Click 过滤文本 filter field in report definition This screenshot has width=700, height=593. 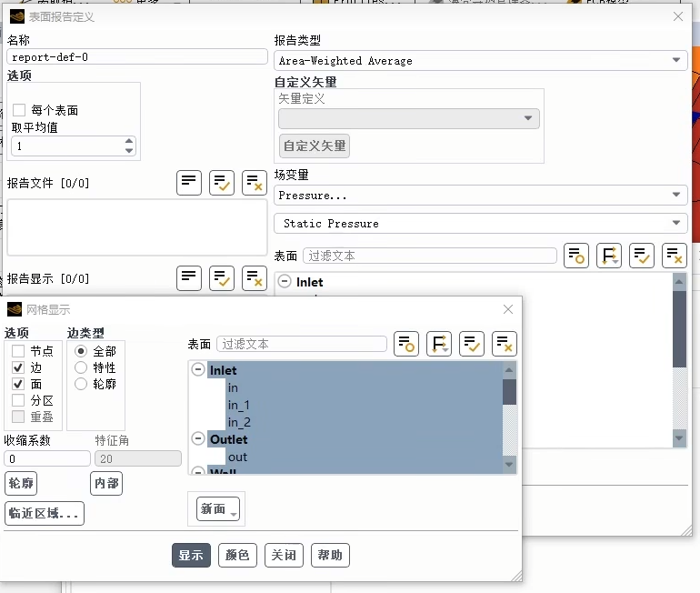pos(430,256)
